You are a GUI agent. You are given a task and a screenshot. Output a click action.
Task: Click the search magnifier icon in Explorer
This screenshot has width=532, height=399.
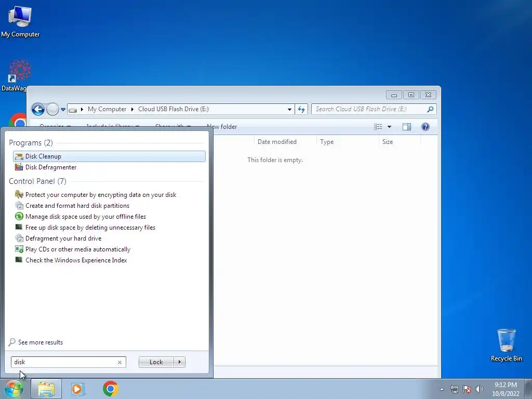tap(430, 109)
